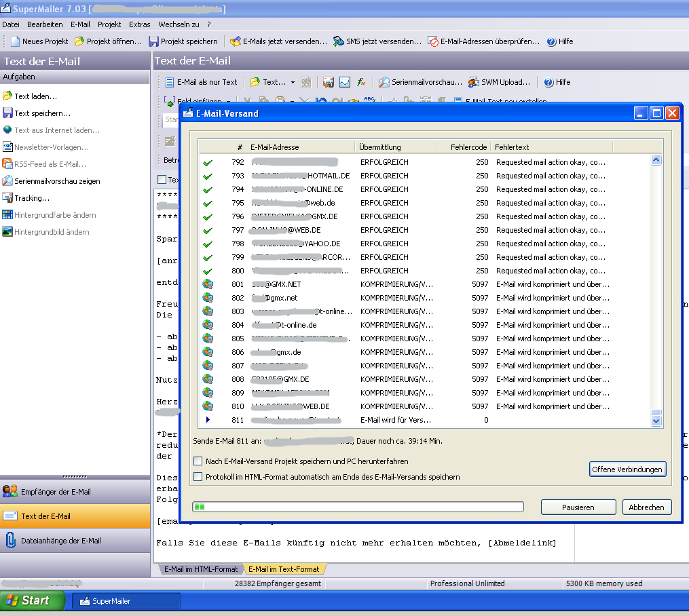
Task: Click the Neues Projekt toolbar icon
Action: 16,41
